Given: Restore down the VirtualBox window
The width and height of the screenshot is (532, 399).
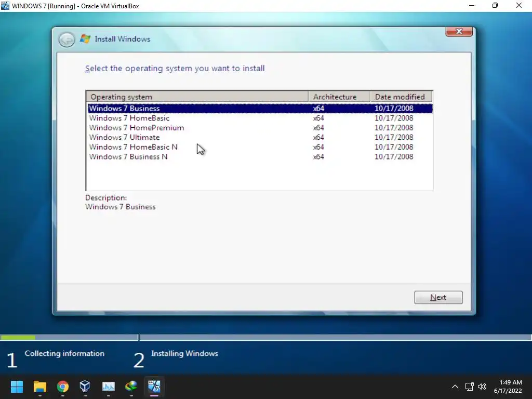Looking at the screenshot, I should [495, 5].
